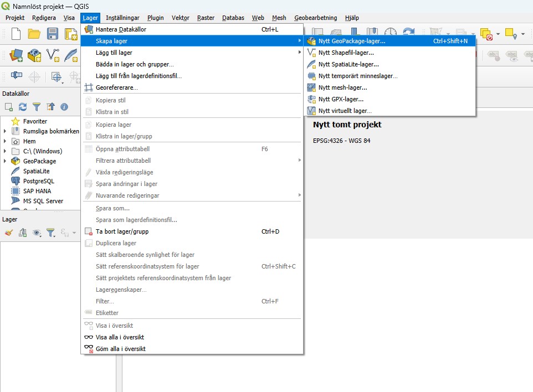Click the filter legend funnel in Lager panel
Image resolution: width=533 pixels, height=392 pixels.
tap(50, 233)
